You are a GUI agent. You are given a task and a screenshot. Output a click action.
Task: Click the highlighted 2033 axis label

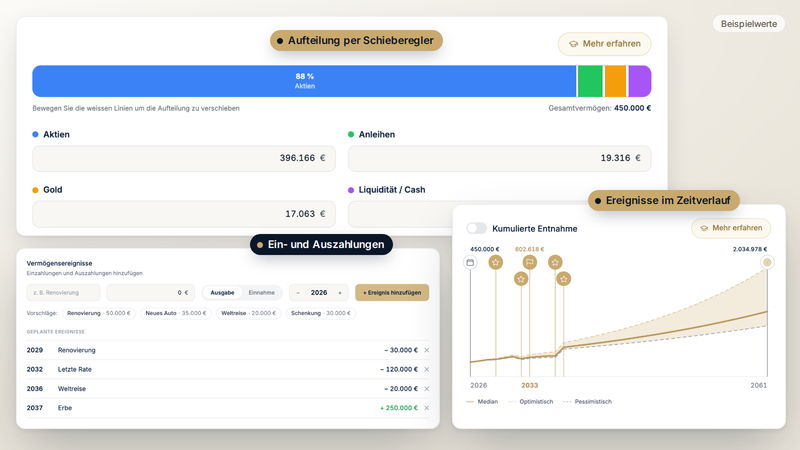[x=530, y=385]
